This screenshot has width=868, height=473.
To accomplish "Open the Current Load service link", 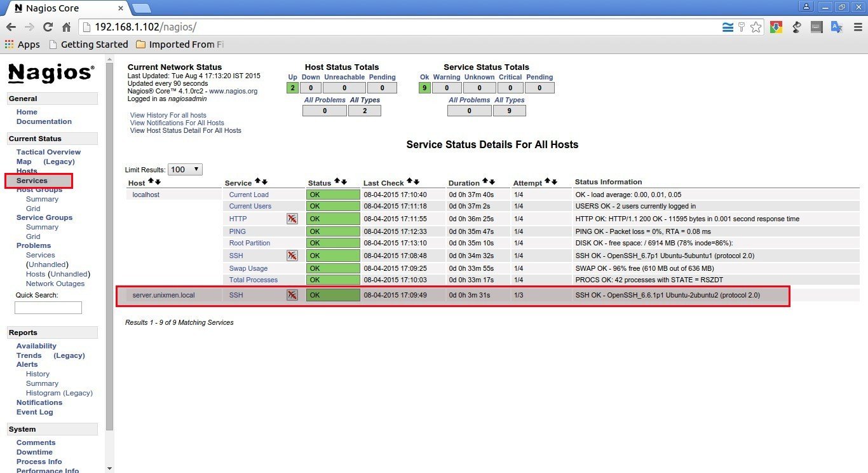I will point(249,195).
